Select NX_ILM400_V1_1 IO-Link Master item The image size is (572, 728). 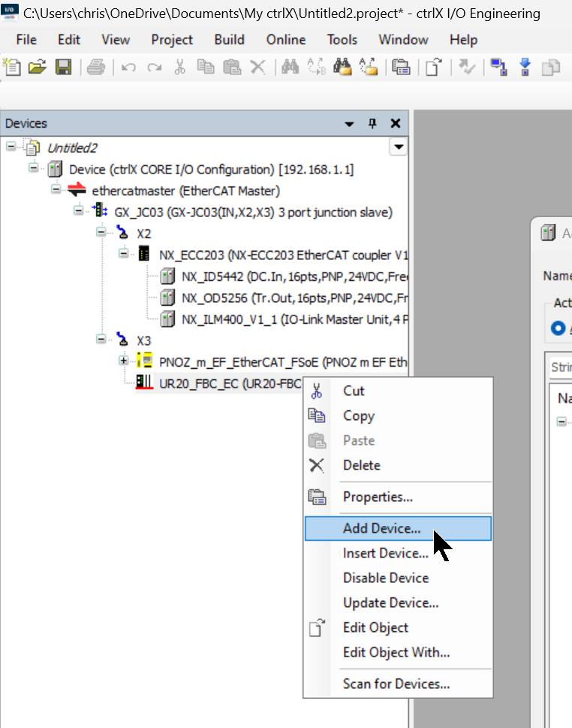pyautogui.click(x=294, y=319)
